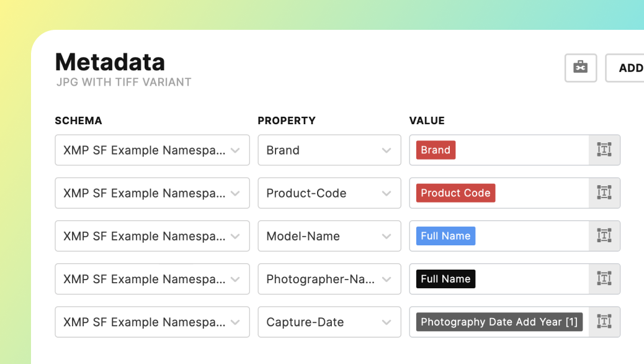Open the Product-Code property dropdown

point(329,193)
